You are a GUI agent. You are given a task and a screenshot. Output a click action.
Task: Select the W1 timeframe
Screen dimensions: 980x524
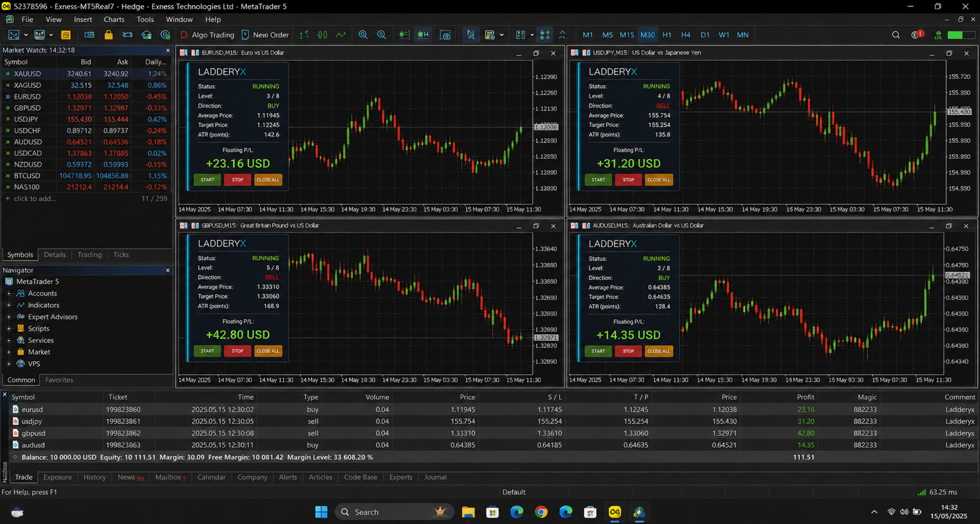click(724, 35)
